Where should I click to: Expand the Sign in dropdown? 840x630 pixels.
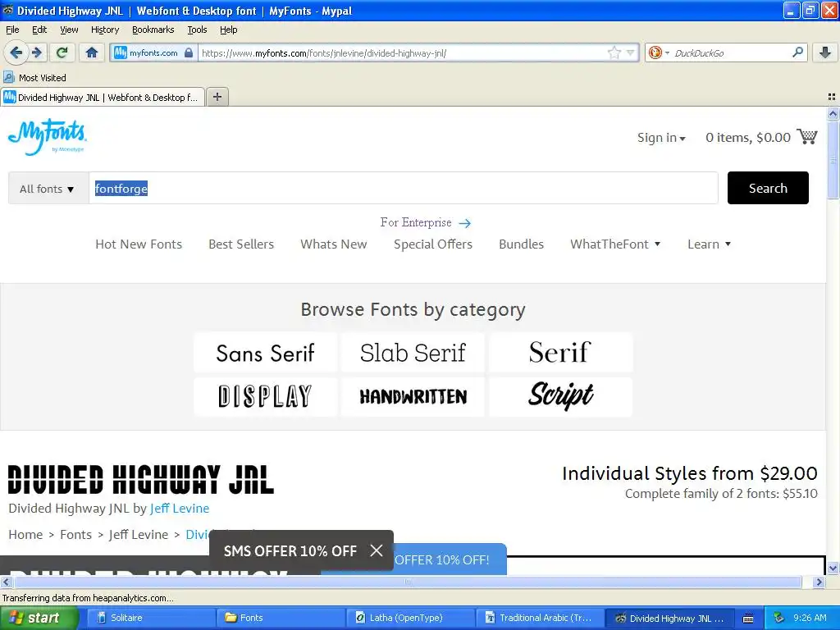[661, 138]
